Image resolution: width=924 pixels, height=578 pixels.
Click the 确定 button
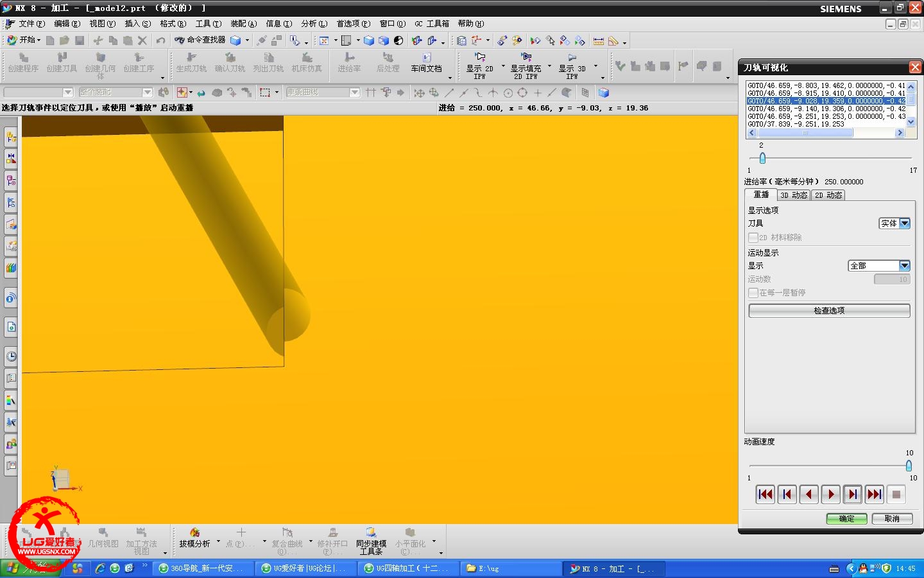847,519
